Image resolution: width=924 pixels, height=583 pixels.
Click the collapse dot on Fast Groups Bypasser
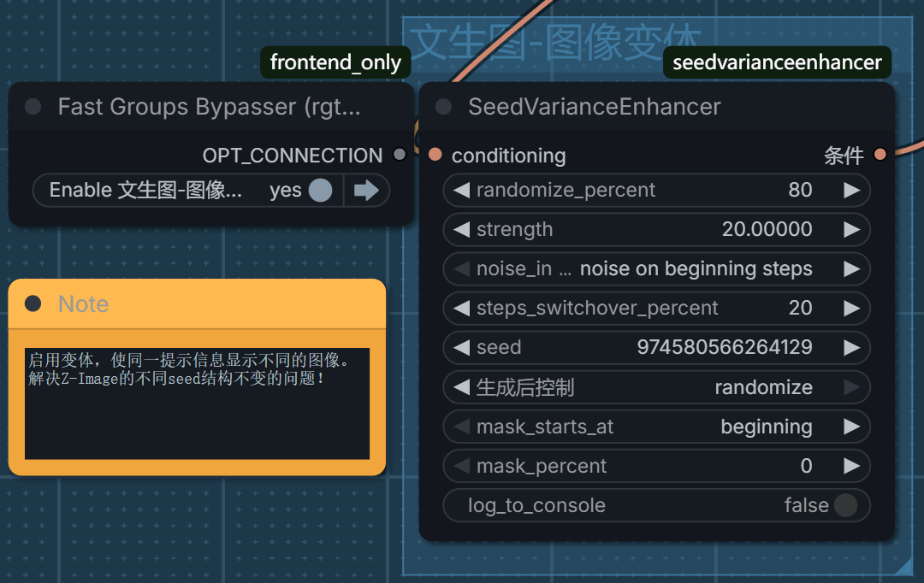point(32,106)
